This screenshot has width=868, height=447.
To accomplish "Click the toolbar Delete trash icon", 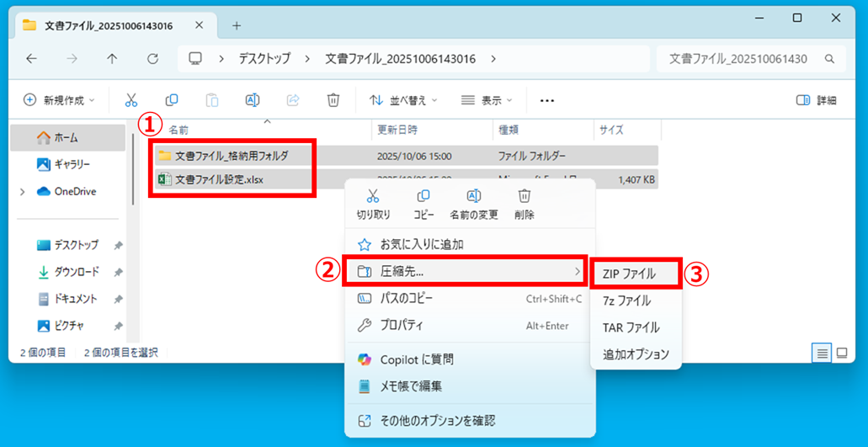I will [x=333, y=100].
